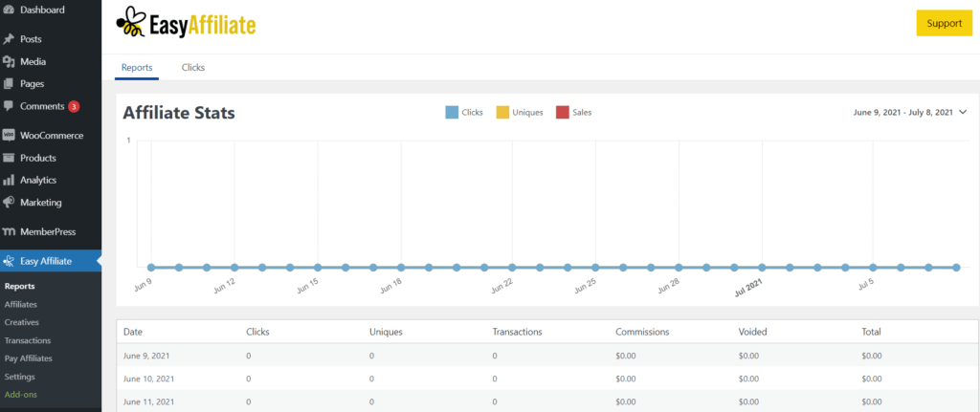Click the Pages icon in sidebar
Viewport: 980px width, 412px height.
(9, 83)
